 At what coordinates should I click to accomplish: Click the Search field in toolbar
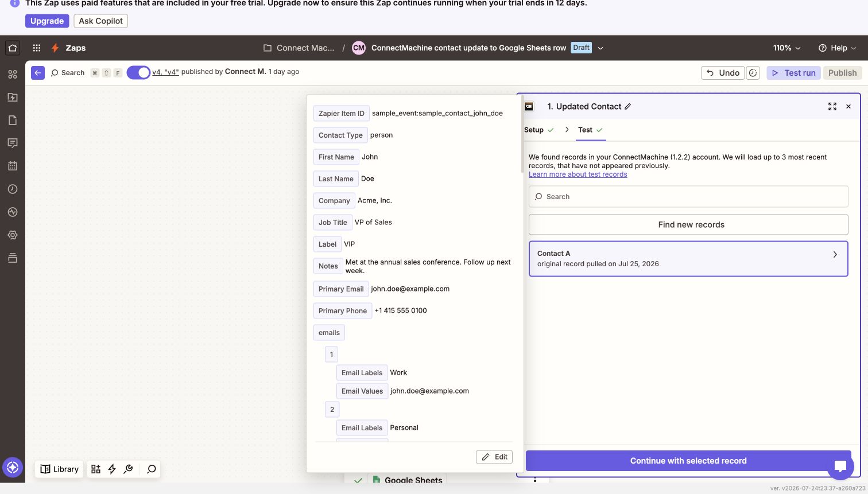(x=68, y=73)
